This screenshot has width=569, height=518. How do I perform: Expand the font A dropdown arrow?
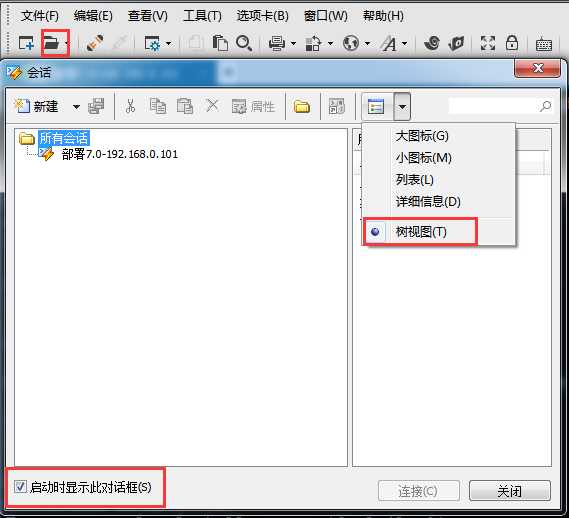pyautogui.click(x=405, y=44)
